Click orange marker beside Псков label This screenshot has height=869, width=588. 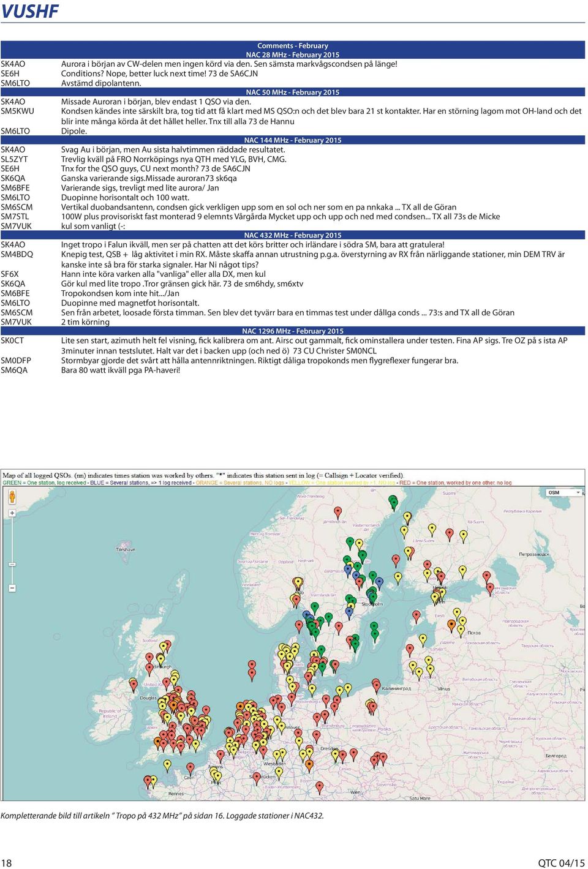(451, 625)
